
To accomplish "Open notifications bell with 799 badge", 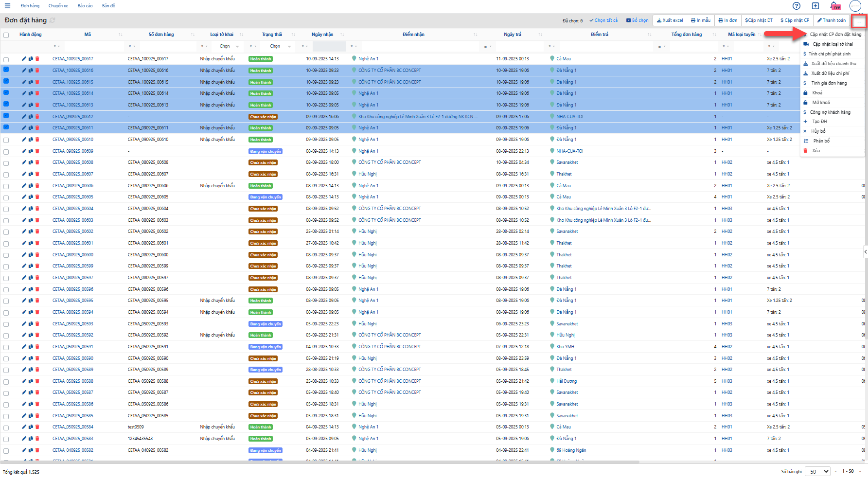I will click(834, 6).
